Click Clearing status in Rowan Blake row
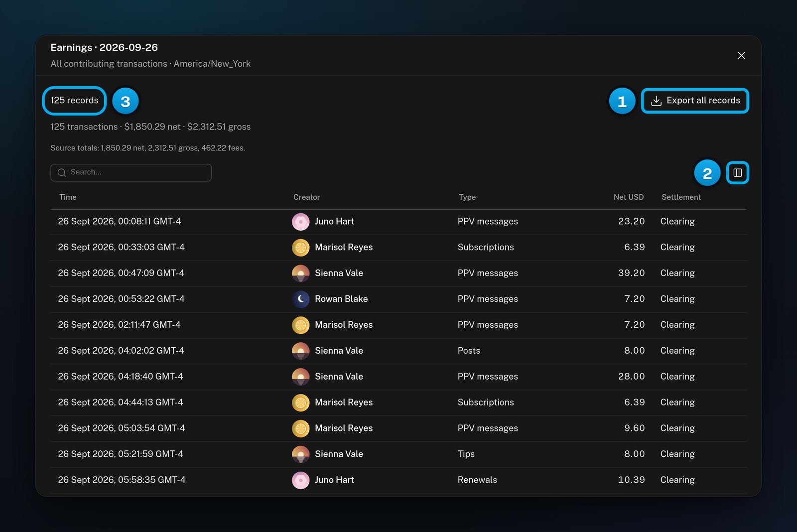 click(677, 299)
